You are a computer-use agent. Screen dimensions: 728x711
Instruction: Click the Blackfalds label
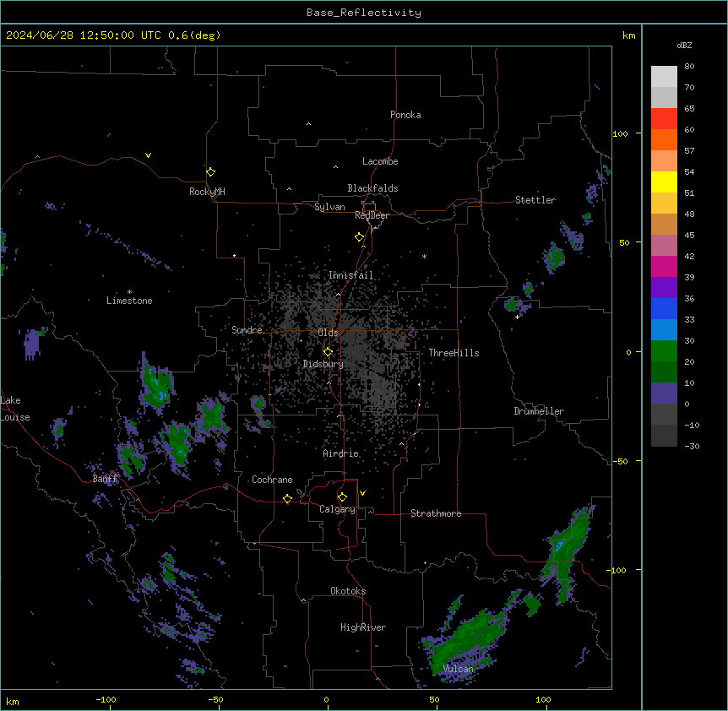[372, 188]
